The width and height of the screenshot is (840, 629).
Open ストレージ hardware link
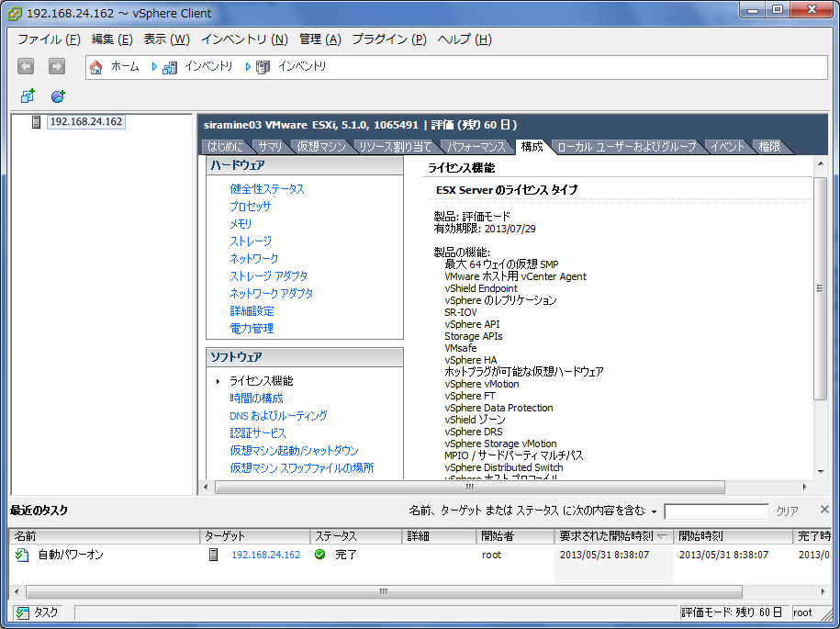pos(251,241)
